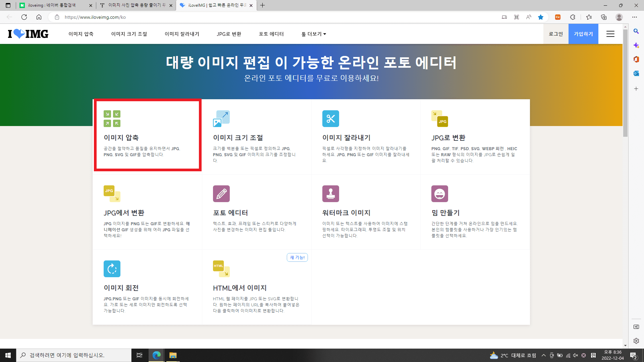This screenshot has width=644, height=362.
Task: Open the Windows Start menu
Action: point(8,355)
